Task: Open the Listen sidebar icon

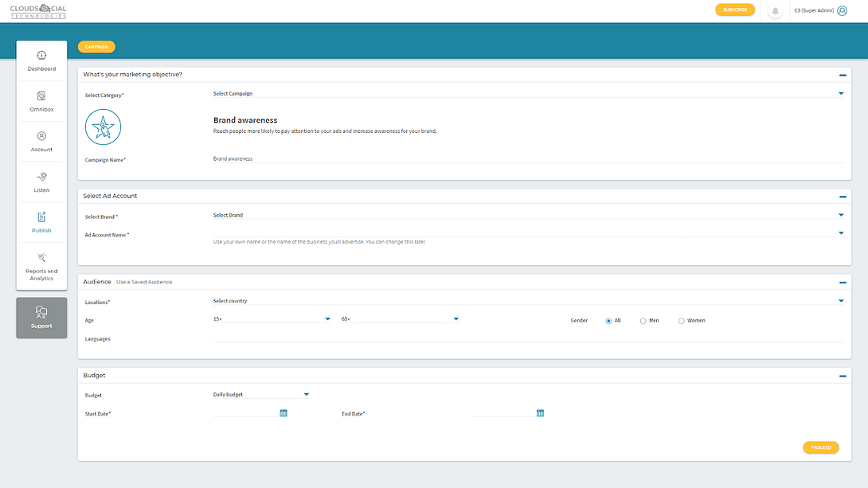Action: pos(41,177)
